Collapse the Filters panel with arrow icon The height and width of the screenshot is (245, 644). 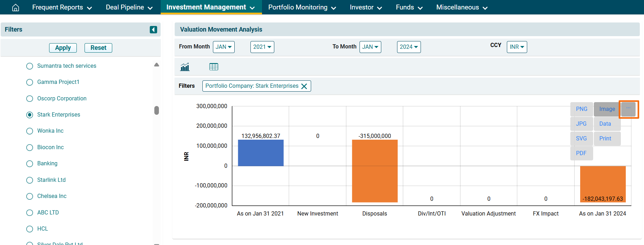click(153, 29)
